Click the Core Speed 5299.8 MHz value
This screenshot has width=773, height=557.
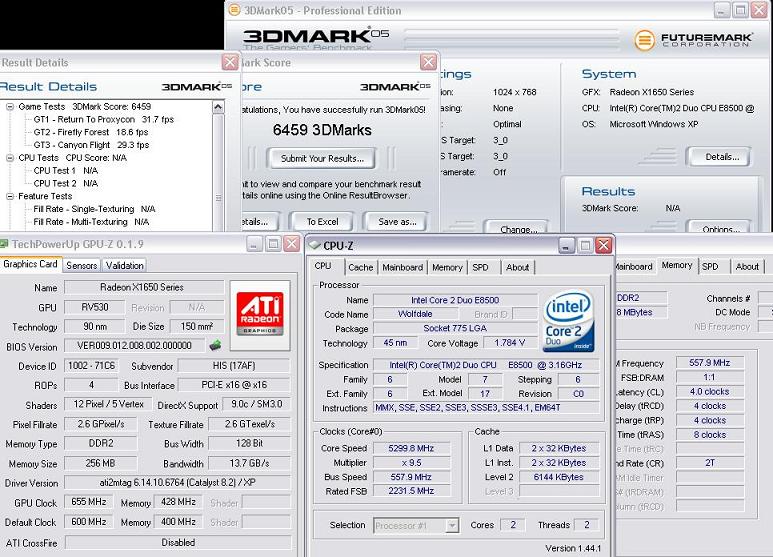[412, 449]
